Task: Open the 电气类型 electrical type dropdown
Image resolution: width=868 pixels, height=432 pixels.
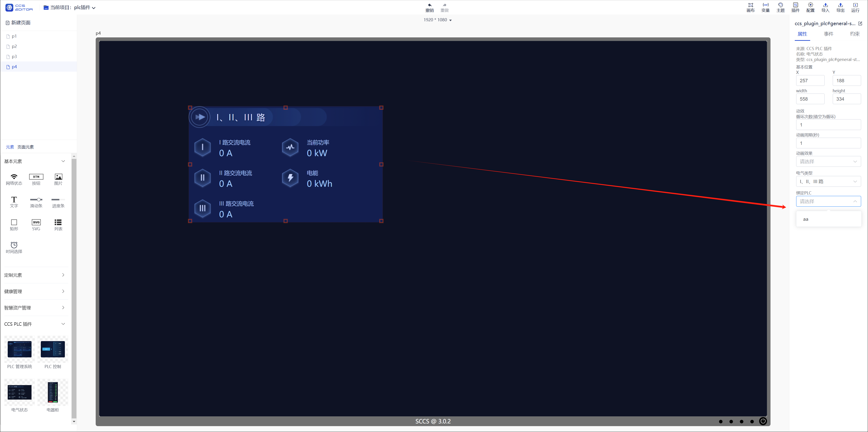Action: [x=828, y=181]
